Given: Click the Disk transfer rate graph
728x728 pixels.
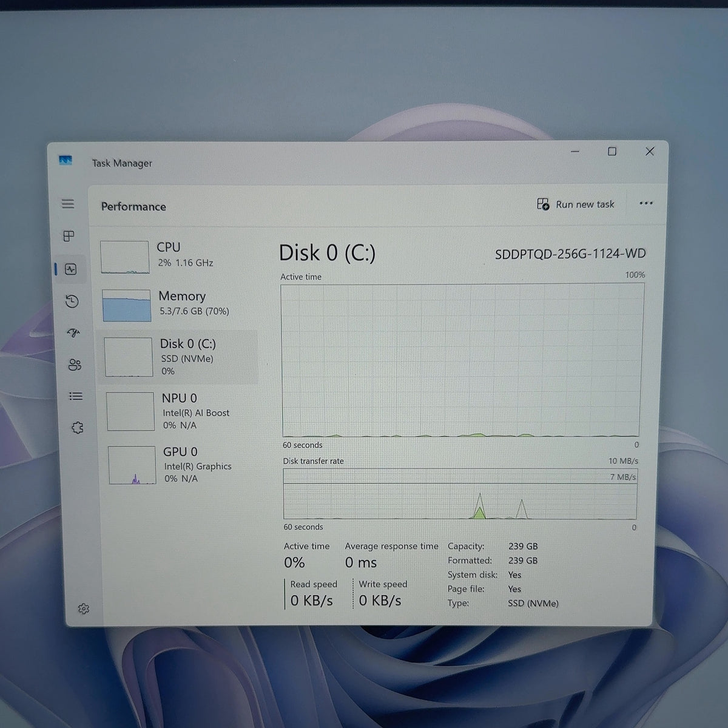Looking at the screenshot, I should click(460, 494).
